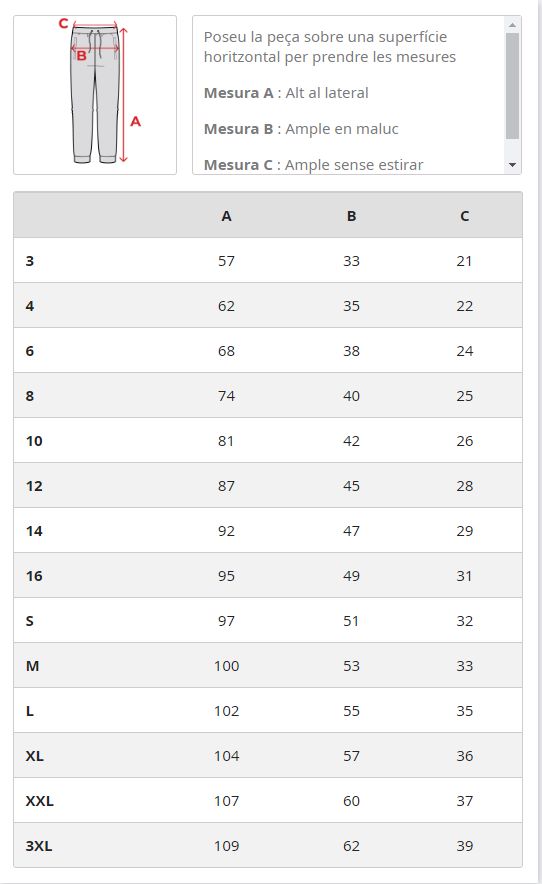Click the red C label on diagram
This screenshot has height=884, width=542.
coord(64,24)
